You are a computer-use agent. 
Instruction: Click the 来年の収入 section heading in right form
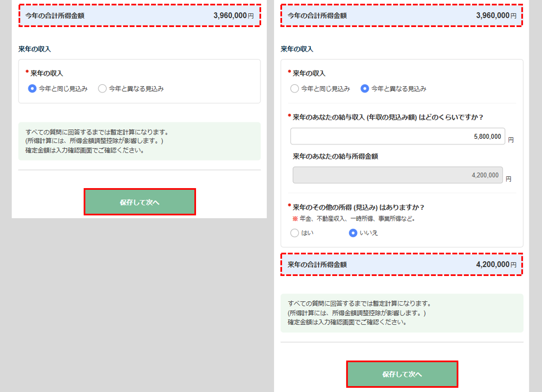tap(297, 49)
